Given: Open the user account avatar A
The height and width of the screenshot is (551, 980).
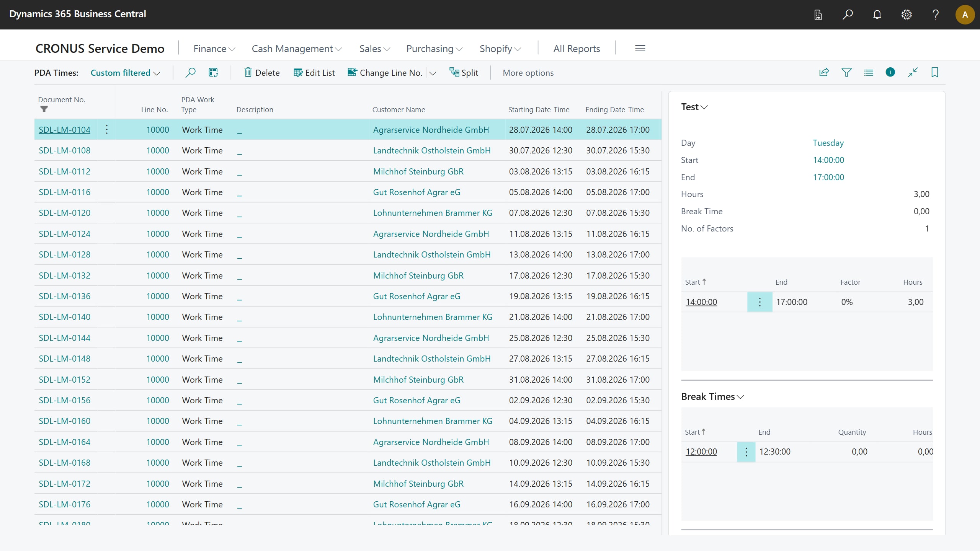Looking at the screenshot, I should coord(965,15).
